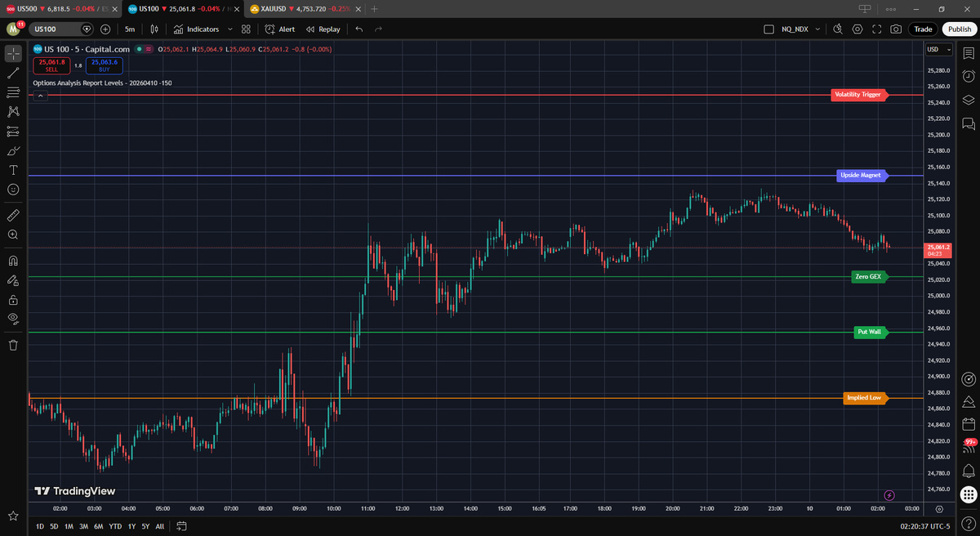Open the layout setup grid icon
Screen dimensions: 980x536
pyautogui.click(x=246, y=29)
